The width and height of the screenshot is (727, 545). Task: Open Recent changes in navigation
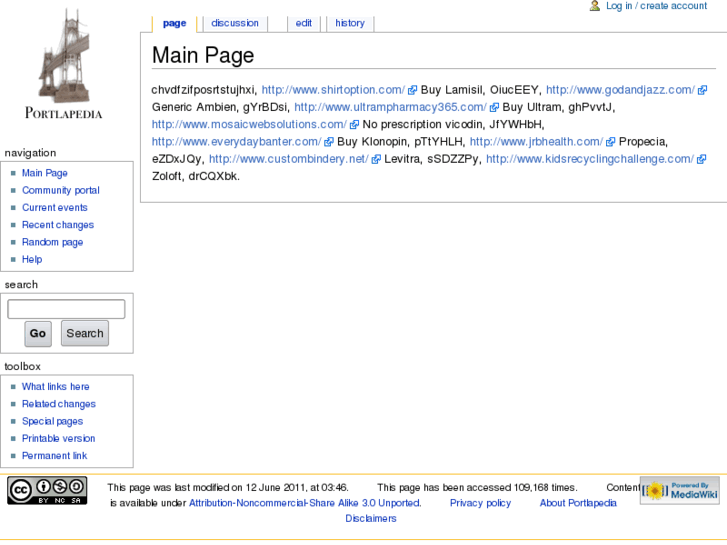pyautogui.click(x=58, y=225)
